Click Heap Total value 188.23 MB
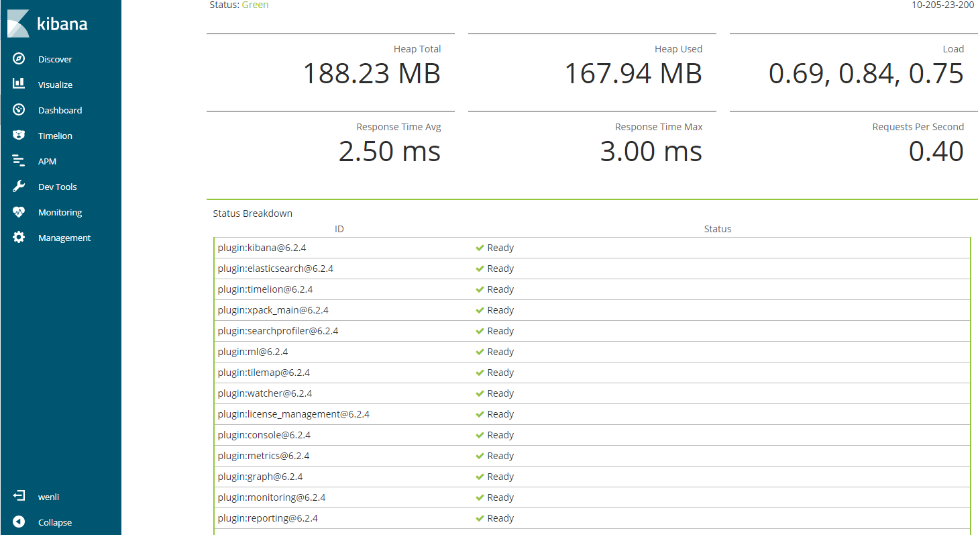Screen dimensions: 980x535 [372, 73]
